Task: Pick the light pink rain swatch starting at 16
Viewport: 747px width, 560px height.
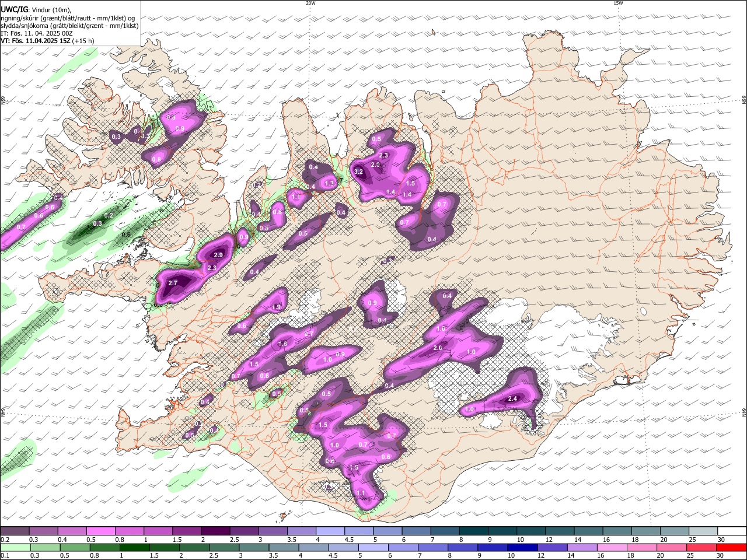Action: point(612,548)
